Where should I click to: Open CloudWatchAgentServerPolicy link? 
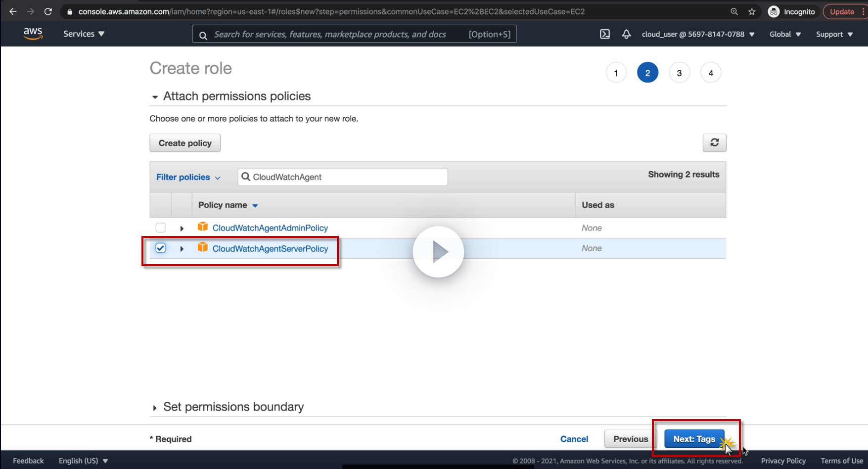click(270, 248)
